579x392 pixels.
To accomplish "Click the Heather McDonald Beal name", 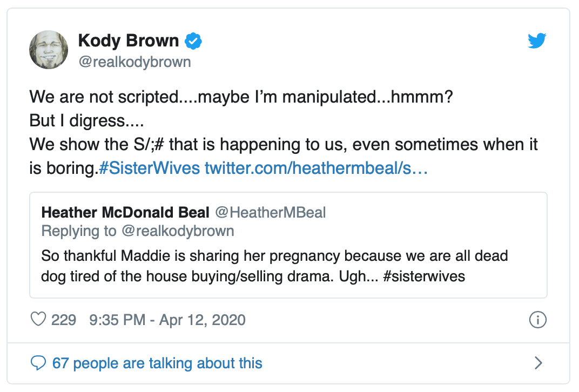I will point(125,212).
